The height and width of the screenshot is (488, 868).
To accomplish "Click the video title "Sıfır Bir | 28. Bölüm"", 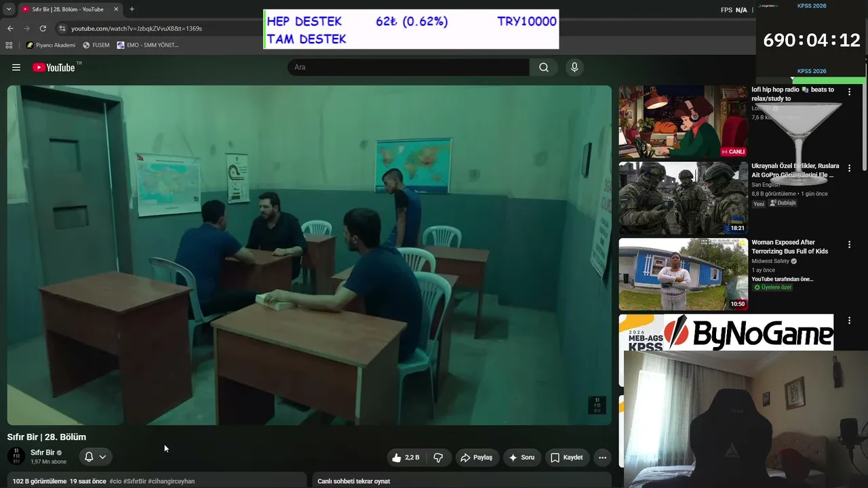I will point(47,437).
